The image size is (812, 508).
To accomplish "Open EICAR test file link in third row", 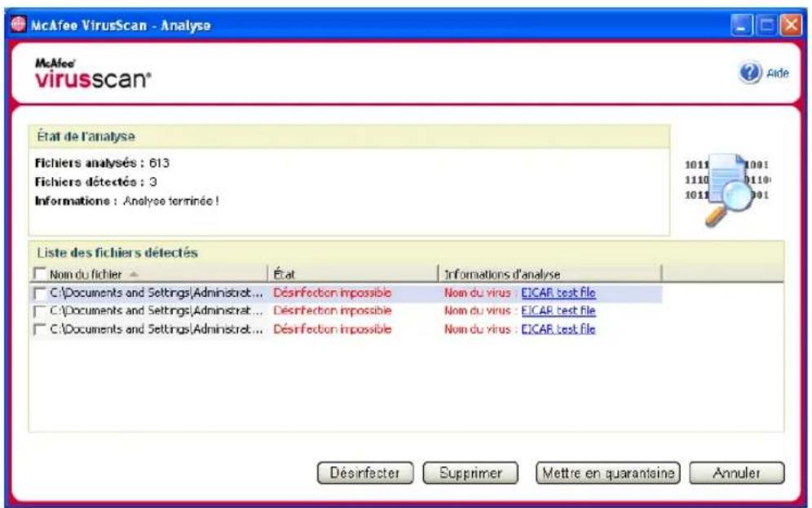I will (x=558, y=329).
